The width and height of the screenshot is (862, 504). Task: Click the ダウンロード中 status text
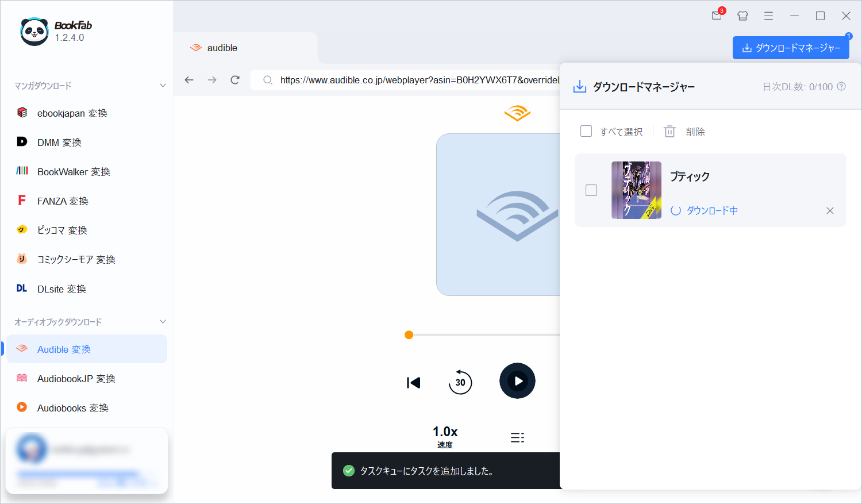[x=713, y=210]
